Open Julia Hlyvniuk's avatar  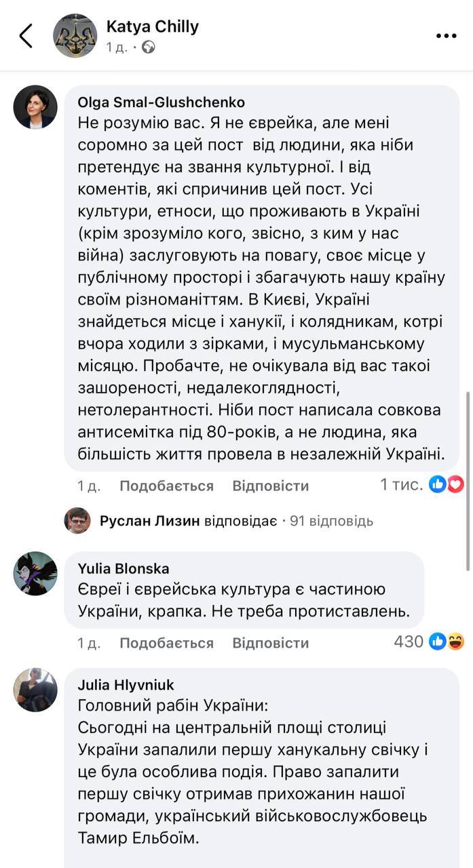(x=35, y=690)
